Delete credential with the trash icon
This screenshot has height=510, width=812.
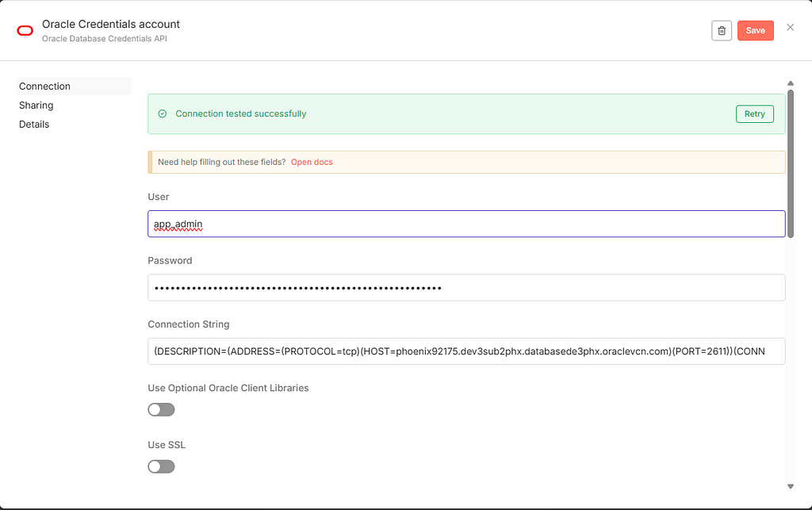pos(722,31)
